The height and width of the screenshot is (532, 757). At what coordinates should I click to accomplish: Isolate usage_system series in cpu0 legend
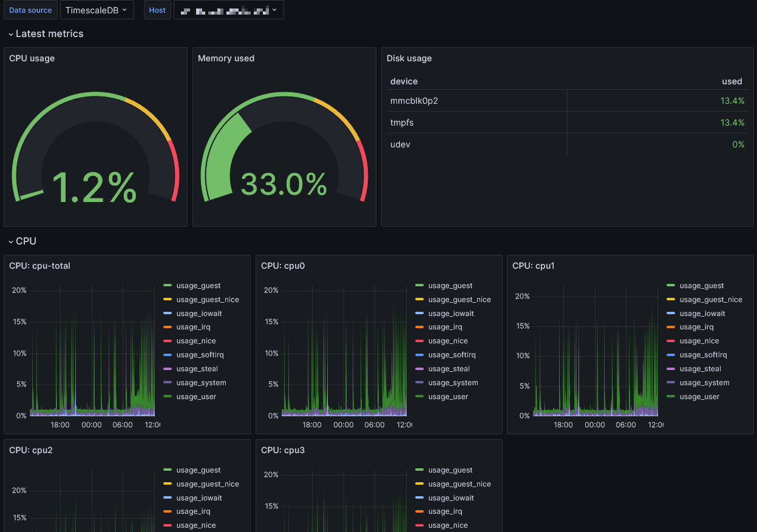click(x=453, y=383)
